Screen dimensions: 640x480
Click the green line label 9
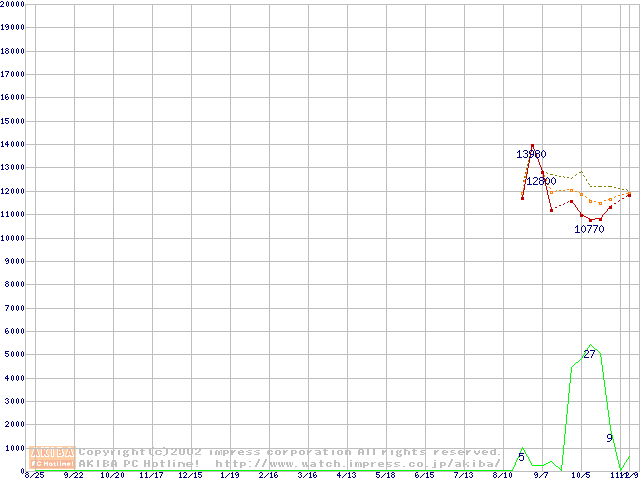click(609, 438)
